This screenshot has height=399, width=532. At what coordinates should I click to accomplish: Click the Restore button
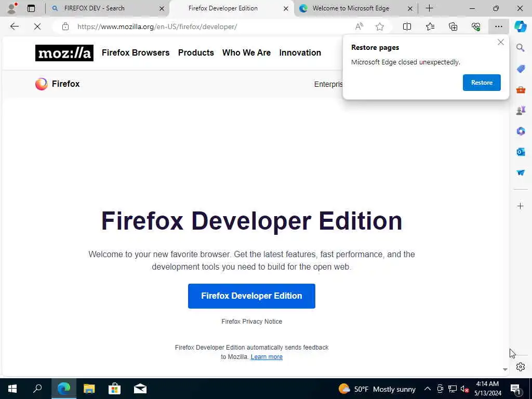pos(482,83)
